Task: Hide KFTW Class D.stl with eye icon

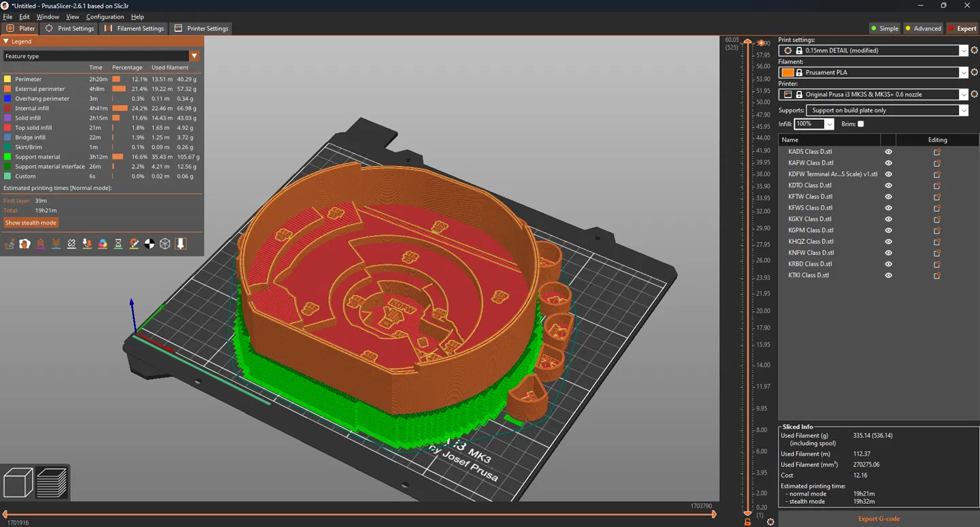Action: click(888, 197)
